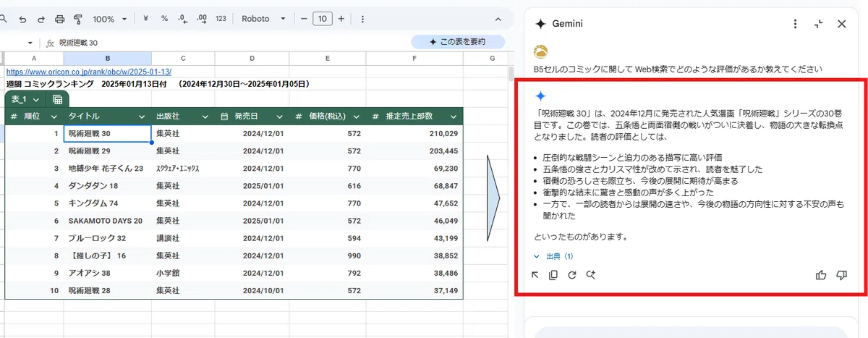This screenshot has height=338, width=868.
Task: Redo action using toolbar arrow
Action: click(x=41, y=19)
